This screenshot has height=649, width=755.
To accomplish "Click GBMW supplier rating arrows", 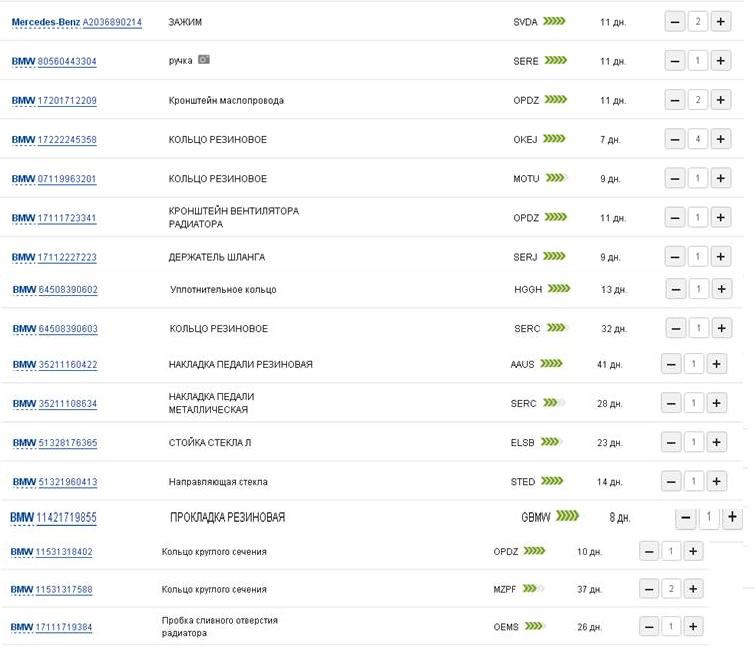I will tap(567, 517).
